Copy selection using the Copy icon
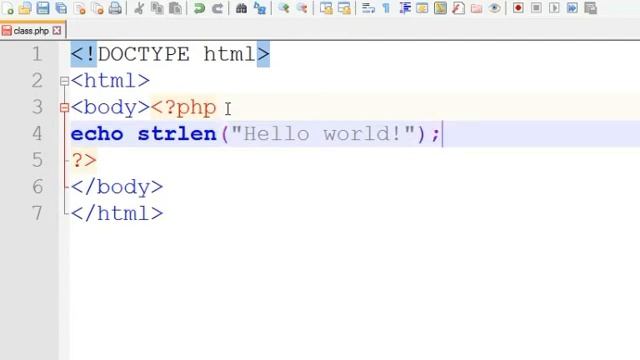The height and width of the screenshot is (360, 640). coord(157,8)
